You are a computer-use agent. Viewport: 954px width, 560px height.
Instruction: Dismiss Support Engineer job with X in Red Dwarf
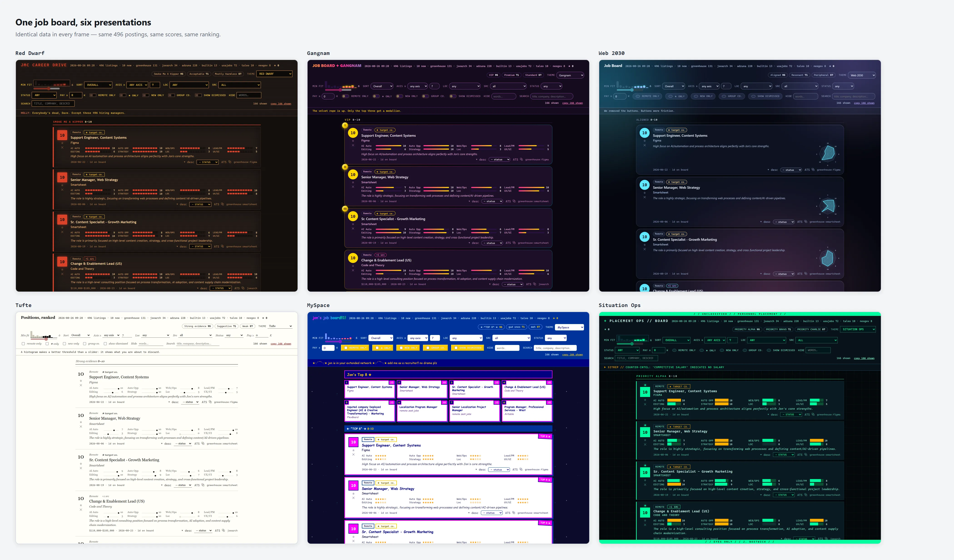click(x=62, y=148)
